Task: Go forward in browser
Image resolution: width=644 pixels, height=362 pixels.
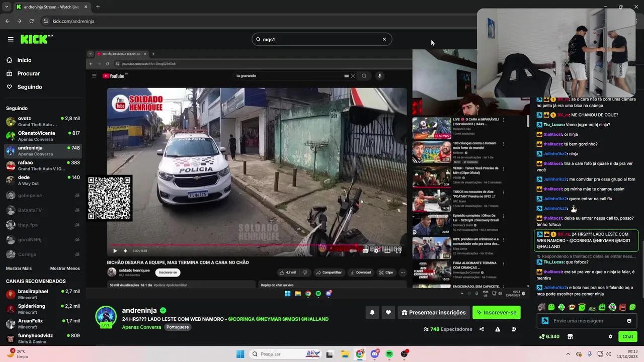Action: tap(19, 21)
